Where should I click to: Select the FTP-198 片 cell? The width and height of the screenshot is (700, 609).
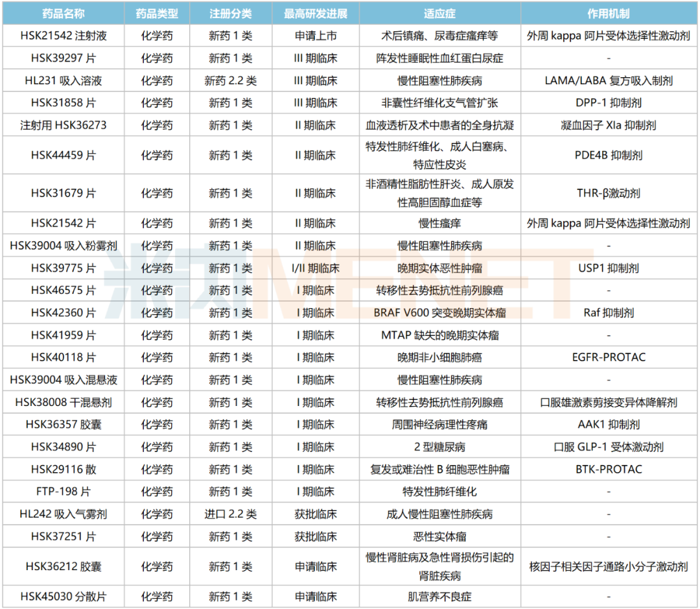coord(64,492)
